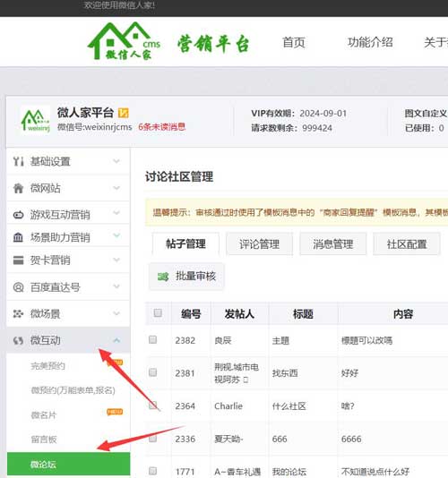Viewport: 448px width, 478px height.
Task: Click the home icon beside 微网站
Action: point(18,188)
